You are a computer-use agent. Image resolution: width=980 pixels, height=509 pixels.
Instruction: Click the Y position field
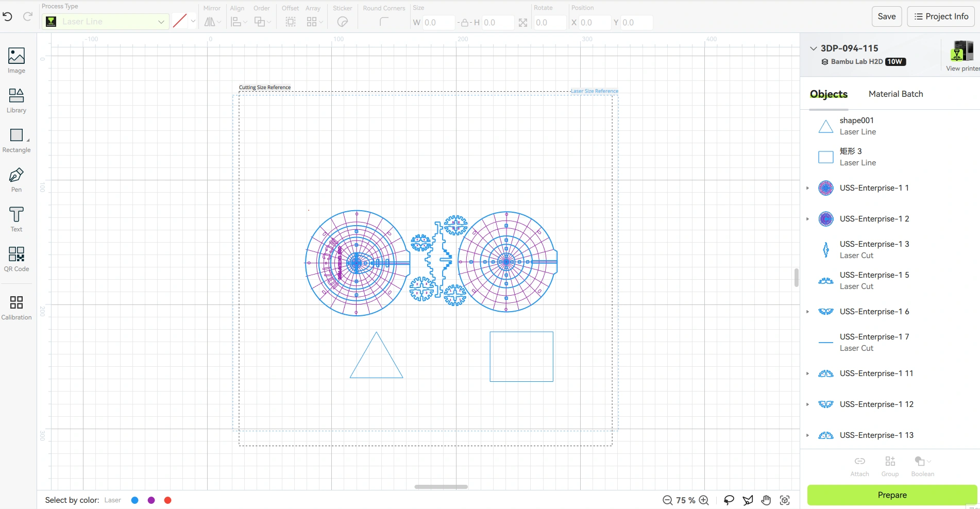point(636,23)
